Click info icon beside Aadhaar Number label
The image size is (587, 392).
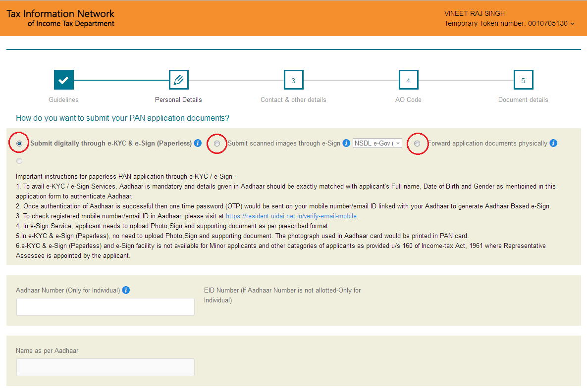coord(126,290)
